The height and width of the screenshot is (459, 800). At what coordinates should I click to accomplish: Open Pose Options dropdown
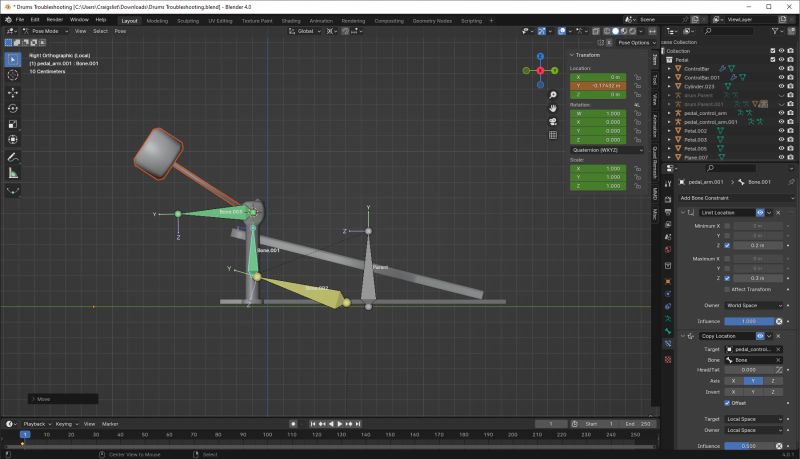(x=636, y=43)
